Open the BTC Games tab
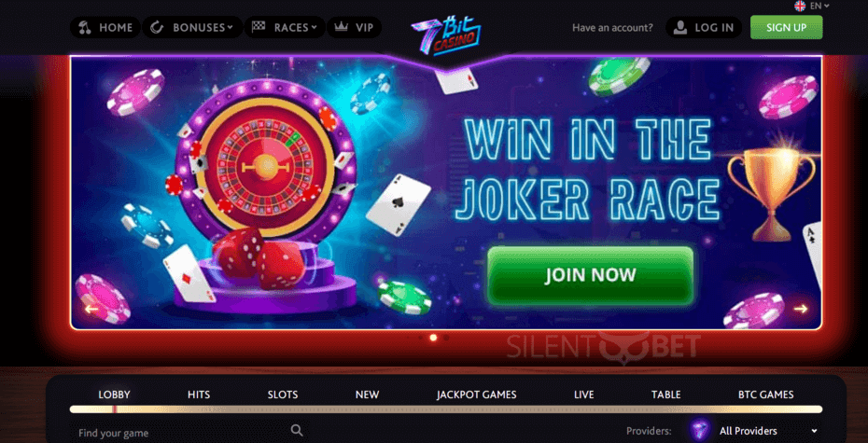The height and width of the screenshot is (443, 868). pos(765,395)
